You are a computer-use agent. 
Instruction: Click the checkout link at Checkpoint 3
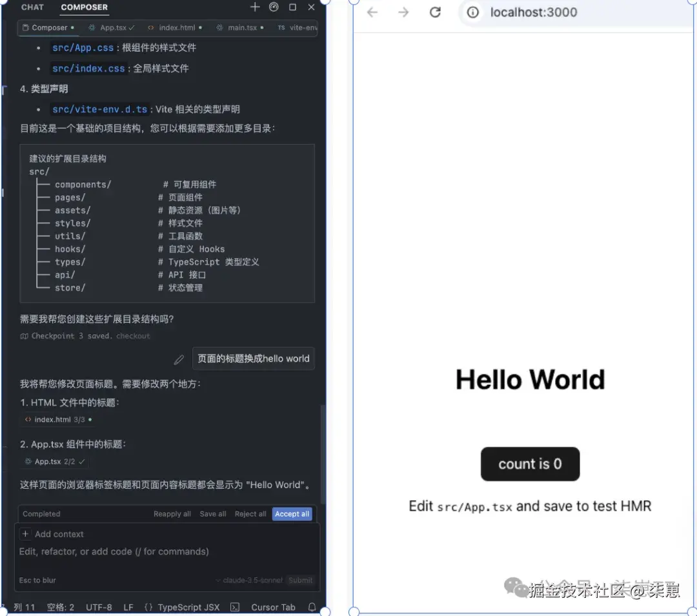tap(133, 336)
